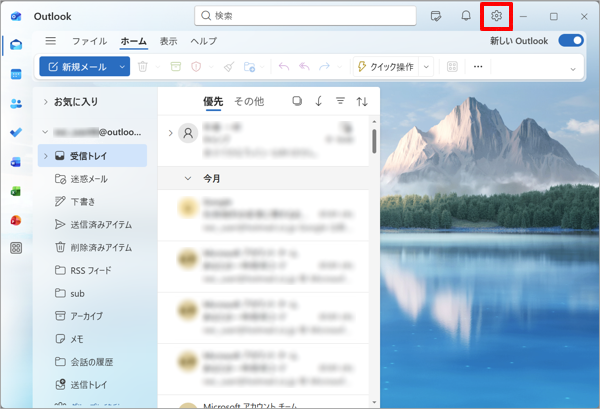Open Calendar in the left app bar
This screenshot has width=600, height=409.
[16, 74]
